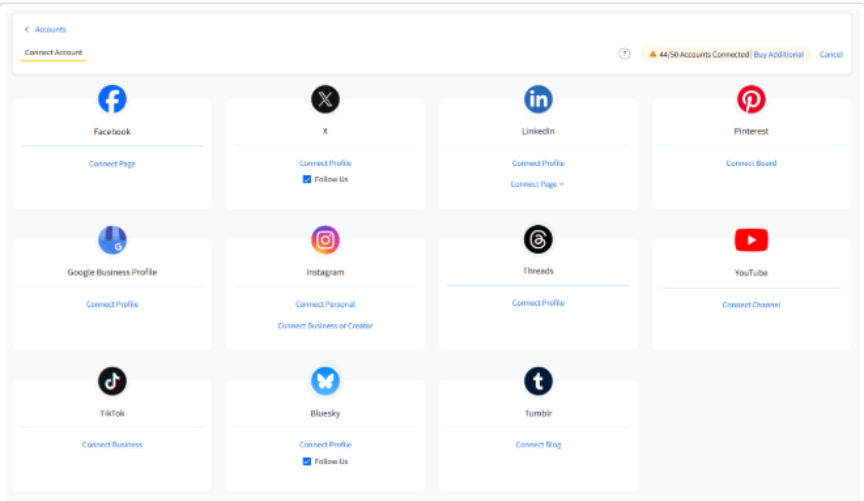
Task: Click Buy Additional accounts link
Action: 779,55
